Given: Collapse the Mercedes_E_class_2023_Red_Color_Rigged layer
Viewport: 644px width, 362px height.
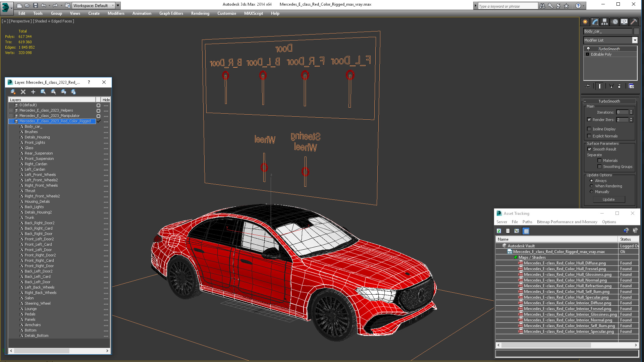Looking at the screenshot, I should coord(11,121).
